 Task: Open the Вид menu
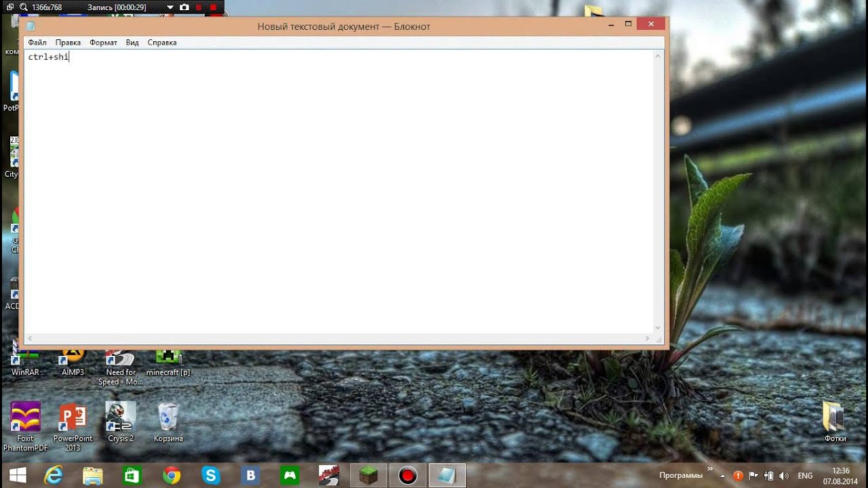(x=132, y=43)
